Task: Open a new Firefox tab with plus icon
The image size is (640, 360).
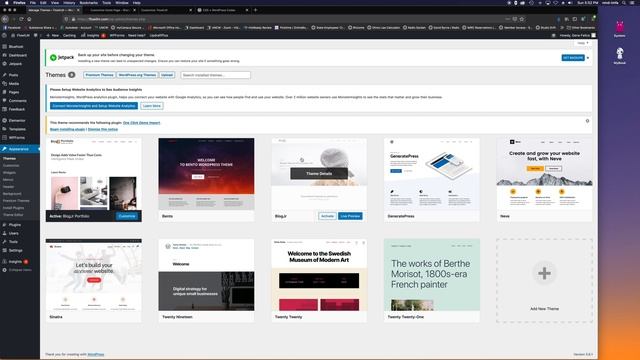Action: [x=256, y=10]
